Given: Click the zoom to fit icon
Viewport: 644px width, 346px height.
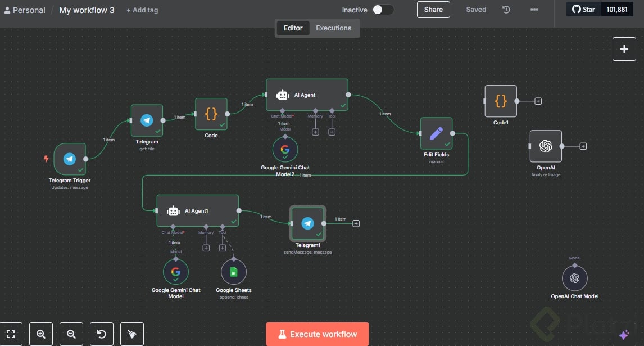Looking at the screenshot, I should click(x=11, y=334).
